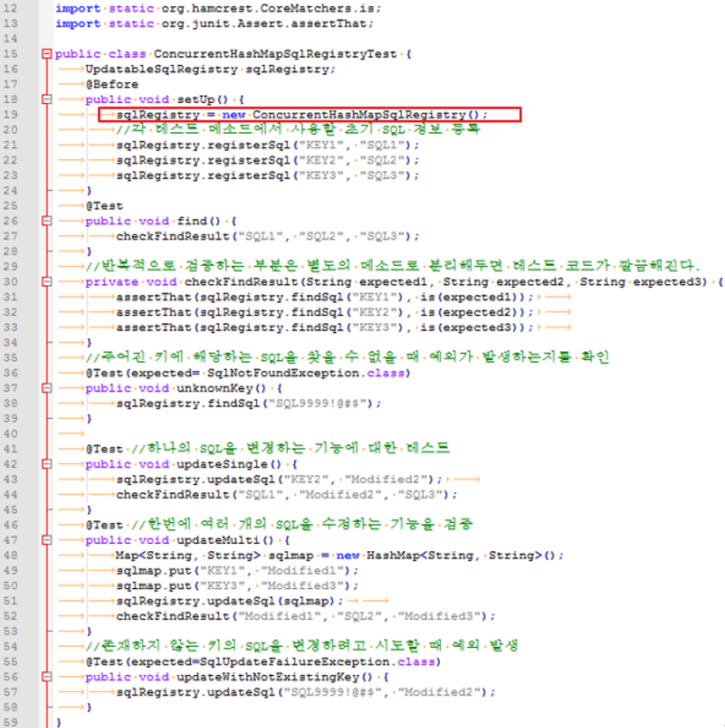
Task: Click the Korean comment on line 35
Action: click(348, 357)
